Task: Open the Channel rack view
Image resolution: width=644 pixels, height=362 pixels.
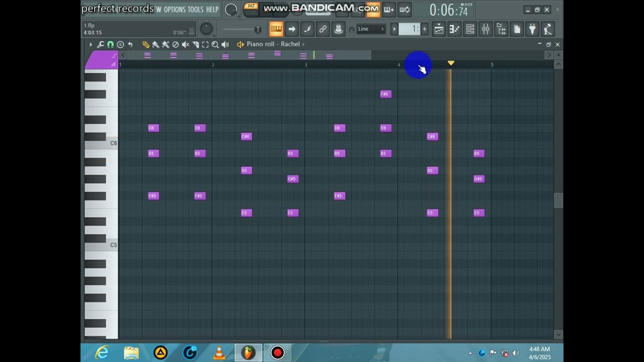Action: (470, 29)
